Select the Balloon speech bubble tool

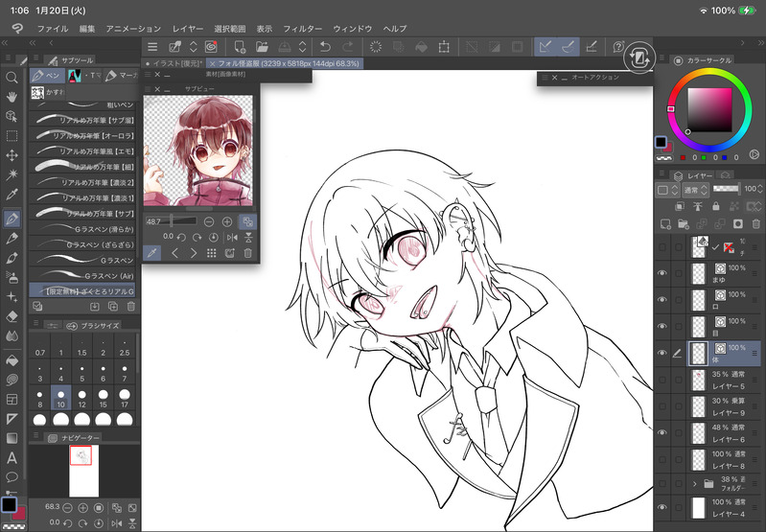12,476
